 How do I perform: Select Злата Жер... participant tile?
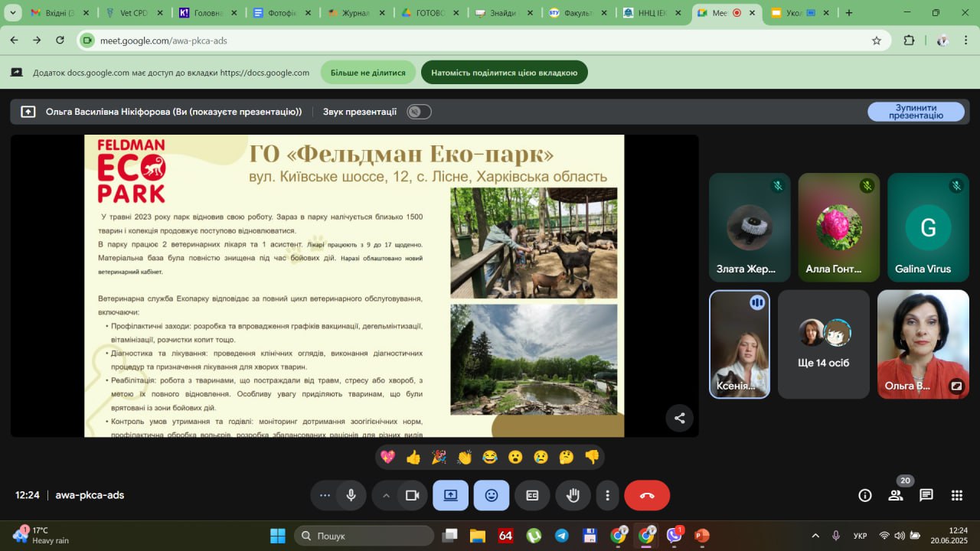click(x=750, y=227)
